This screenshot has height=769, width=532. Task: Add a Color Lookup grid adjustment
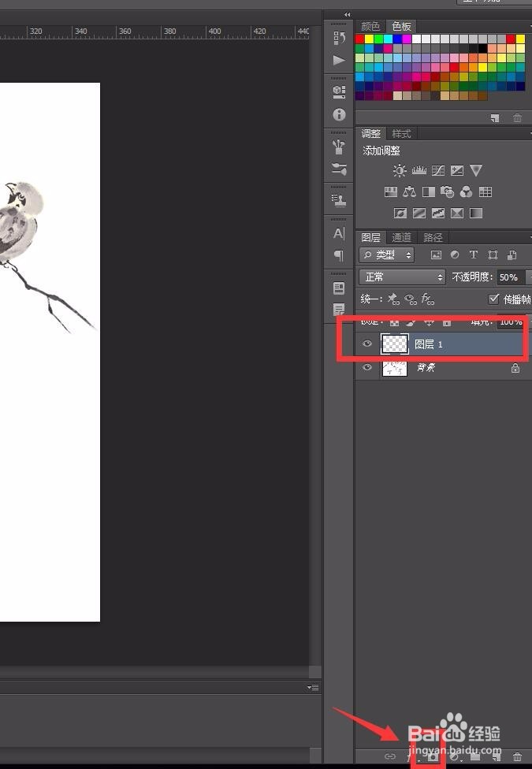pyautogui.click(x=485, y=191)
